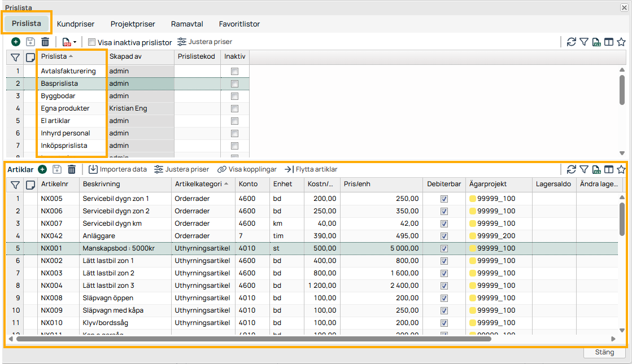
Task: Toggle the Inaktiv checkbox for Byggbodar
Action: click(234, 95)
